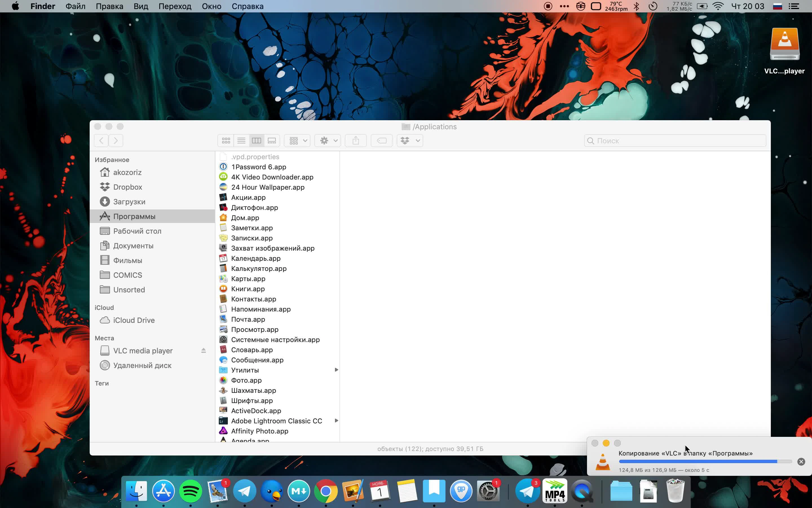Open Dropbox in the sidebar
The image size is (812, 508).
point(152,187)
